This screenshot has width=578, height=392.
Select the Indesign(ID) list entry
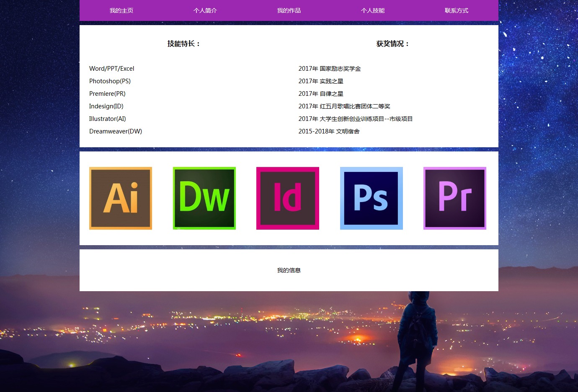tap(106, 106)
